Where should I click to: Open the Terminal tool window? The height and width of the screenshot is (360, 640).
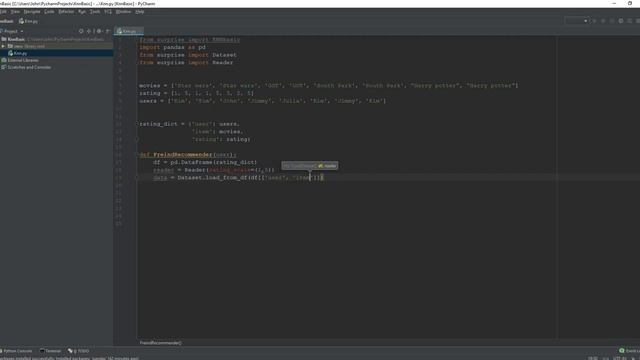pyautogui.click(x=50, y=351)
